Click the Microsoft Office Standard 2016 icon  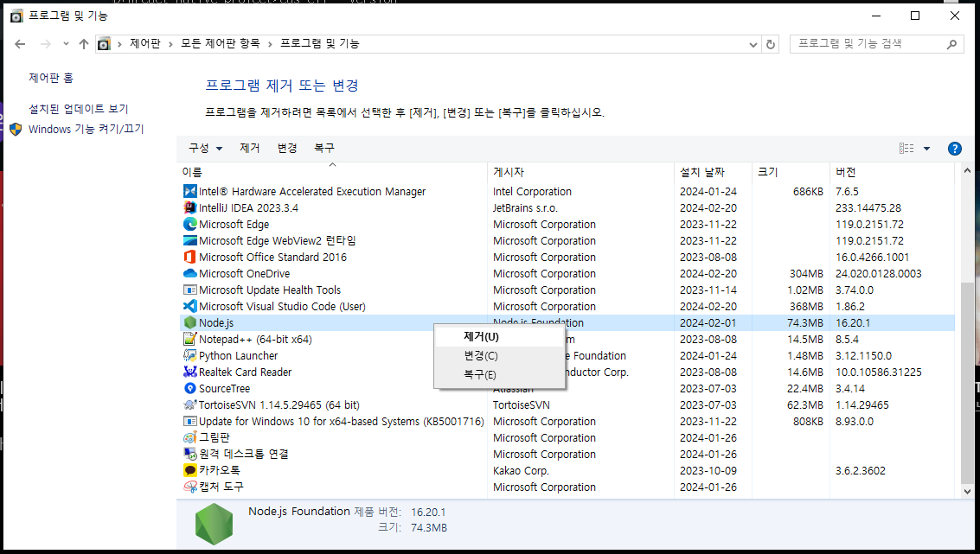(190, 257)
